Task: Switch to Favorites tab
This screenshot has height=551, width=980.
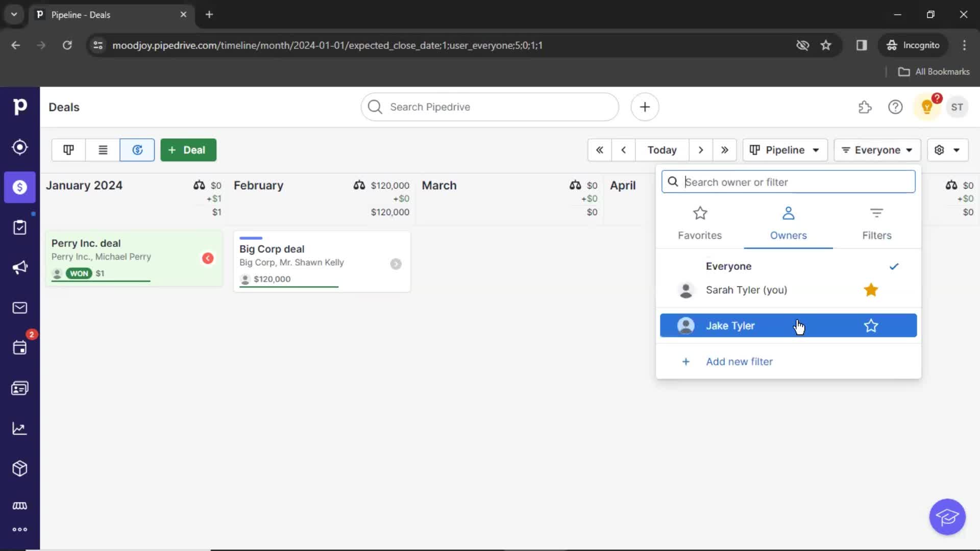Action: 700,224
